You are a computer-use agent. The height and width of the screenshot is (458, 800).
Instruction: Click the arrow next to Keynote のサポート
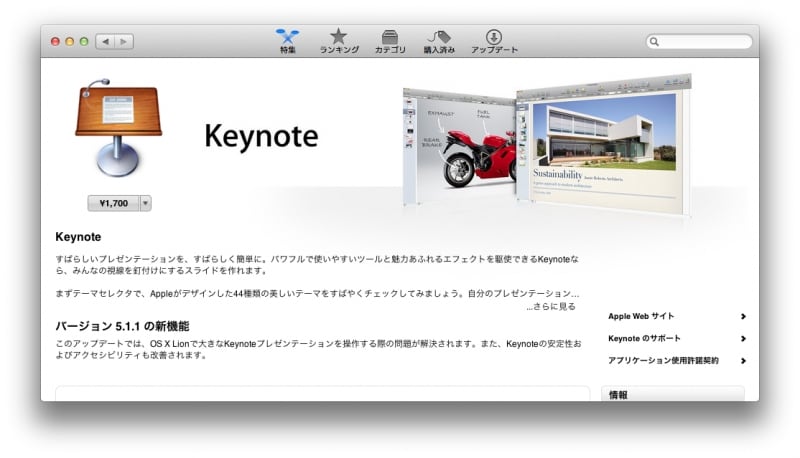(743, 339)
